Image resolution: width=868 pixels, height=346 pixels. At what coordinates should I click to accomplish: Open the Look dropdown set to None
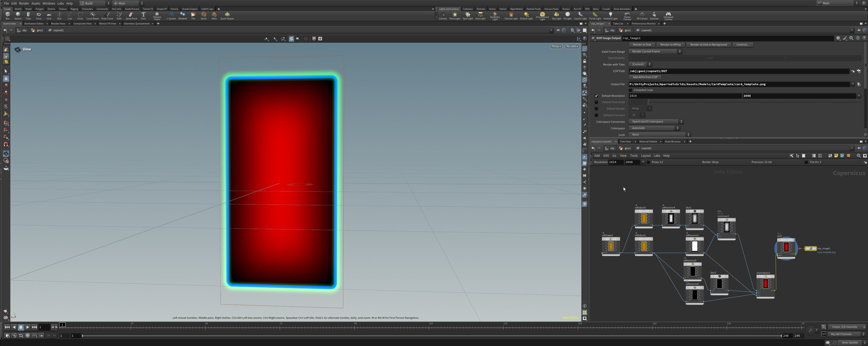660,135
